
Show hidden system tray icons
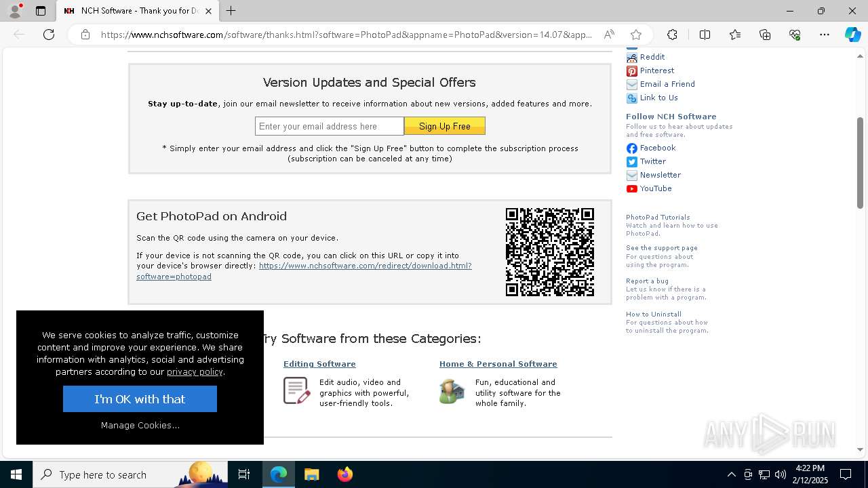(731, 474)
